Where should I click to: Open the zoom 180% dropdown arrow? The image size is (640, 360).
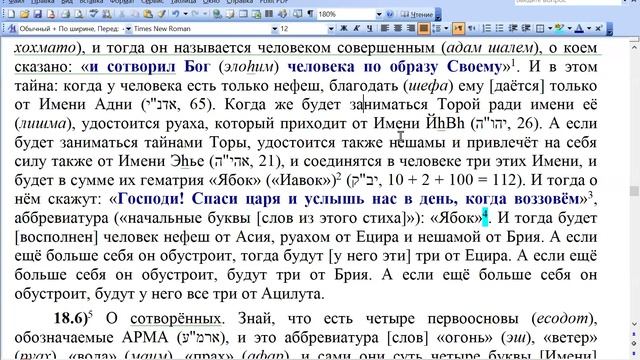click(x=379, y=14)
